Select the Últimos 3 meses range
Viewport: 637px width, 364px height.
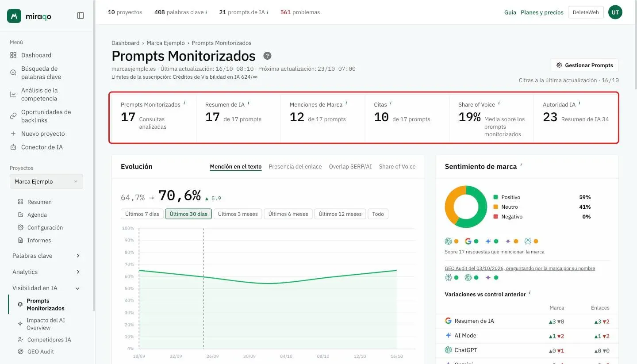pos(238,214)
